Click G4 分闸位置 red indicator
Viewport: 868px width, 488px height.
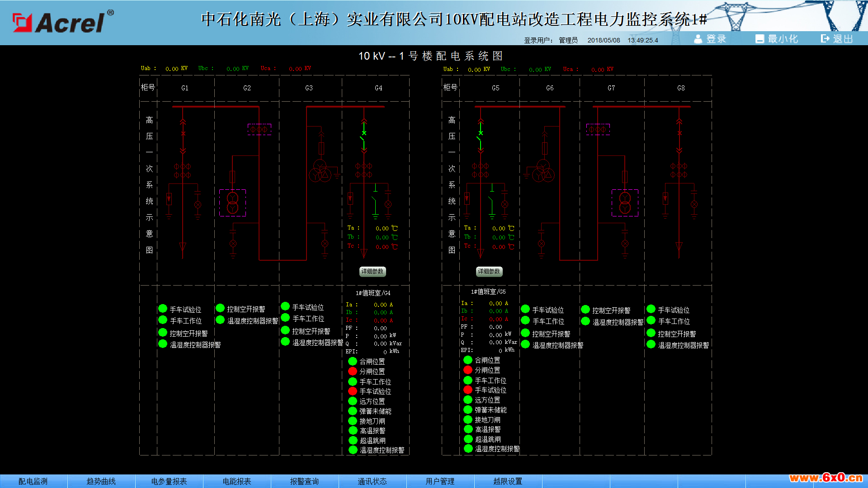tap(353, 371)
